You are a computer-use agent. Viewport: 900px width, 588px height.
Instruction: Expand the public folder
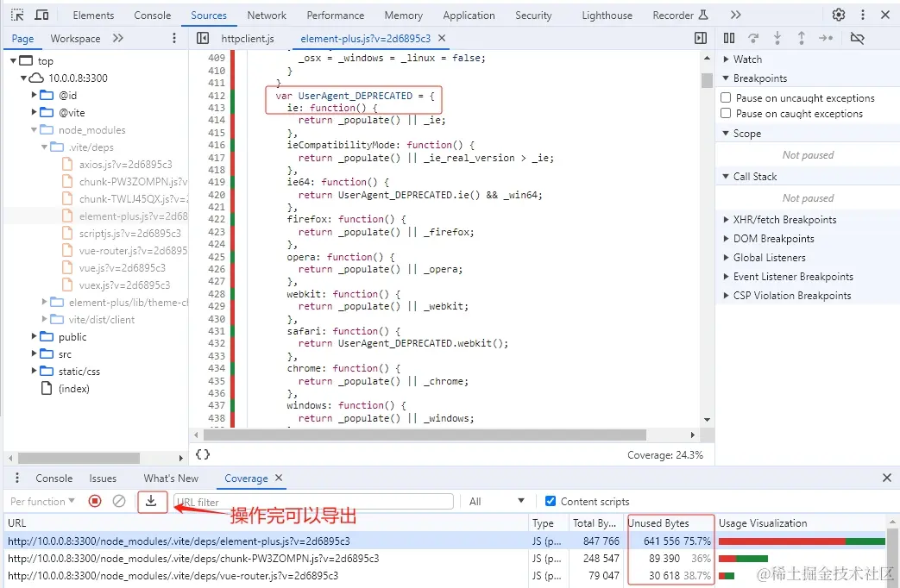(x=34, y=337)
